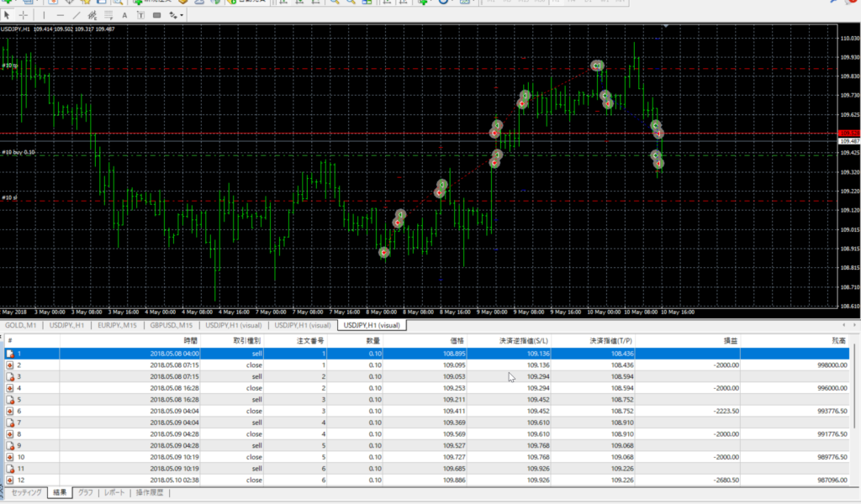Click the sell order icon in row 11
This screenshot has width=861, height=504.
click(x=10, y=469)
